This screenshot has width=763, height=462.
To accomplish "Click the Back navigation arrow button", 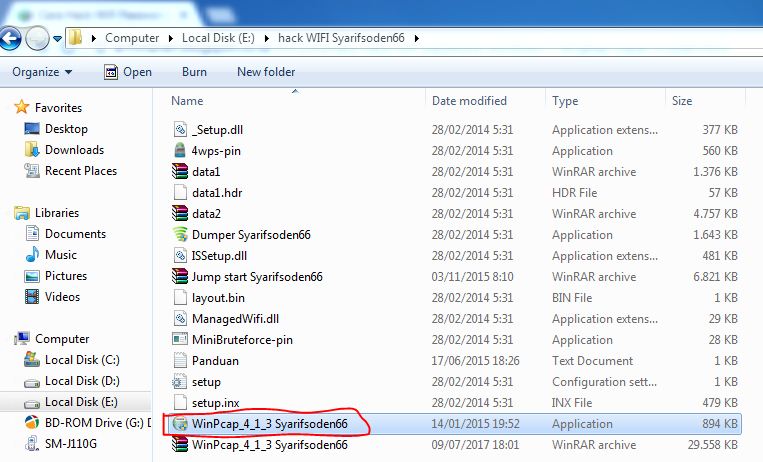I will point(10,38).
